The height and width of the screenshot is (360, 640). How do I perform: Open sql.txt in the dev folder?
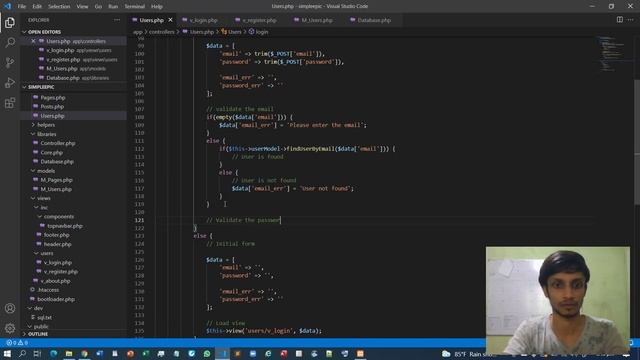click(44, 317)
